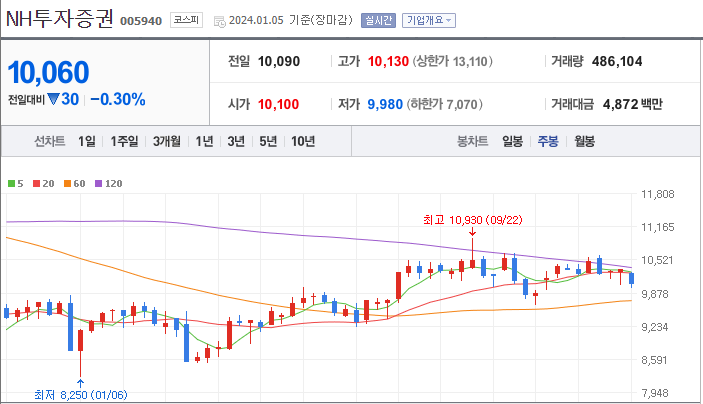Image resolution: width=703 pixels, height=404 pixels.
Task: Click the 저가 value 9,980
Action: 385,104
